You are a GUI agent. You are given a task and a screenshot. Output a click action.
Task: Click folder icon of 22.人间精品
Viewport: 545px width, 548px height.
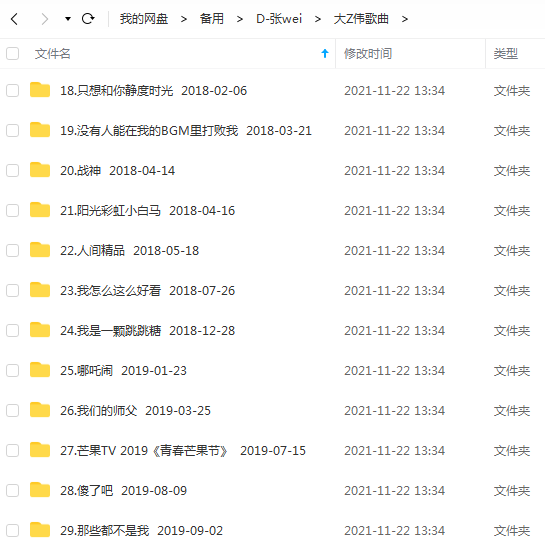(x=40, y=250)
